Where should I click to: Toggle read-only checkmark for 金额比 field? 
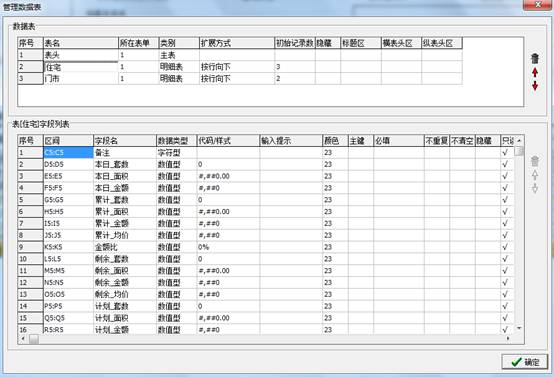(x=505, y=247)
